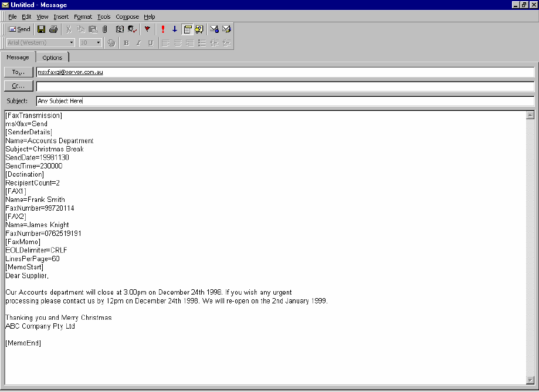The width and height of the screenshot is (539, 392).
Task: Set low importance with blue arrow icon
Action: [175, 29]
